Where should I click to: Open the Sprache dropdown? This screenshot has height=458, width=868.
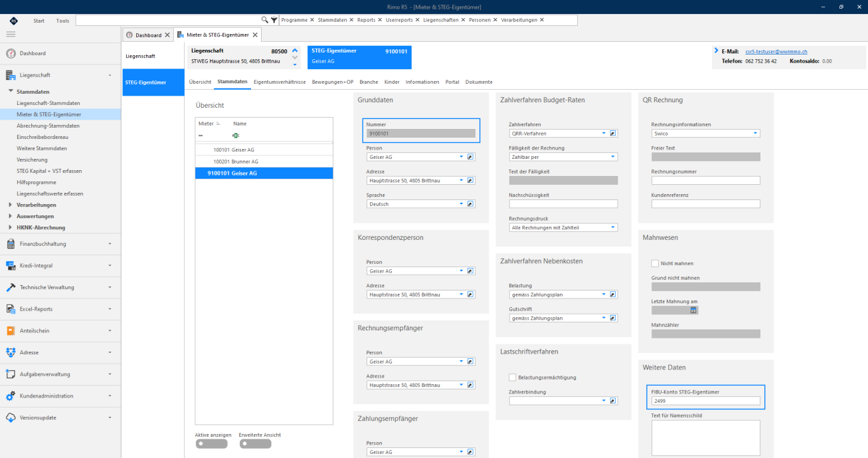click(462, 204)
